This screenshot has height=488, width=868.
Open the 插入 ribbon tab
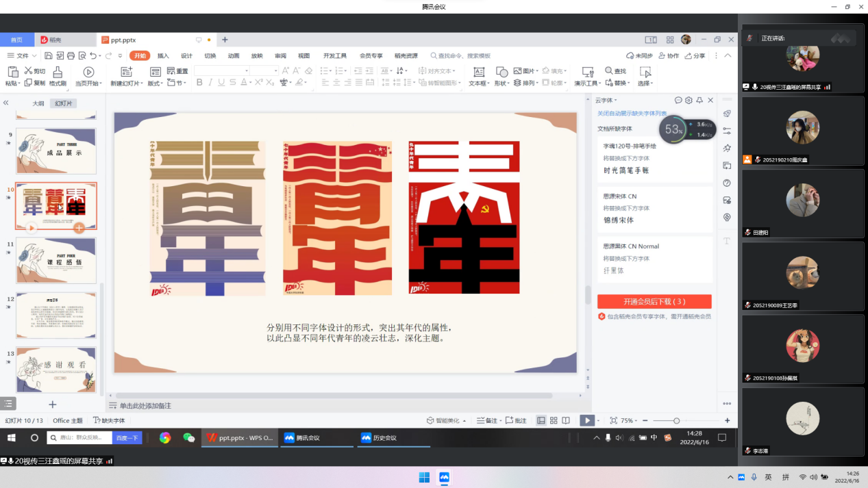tap(163, 56)
